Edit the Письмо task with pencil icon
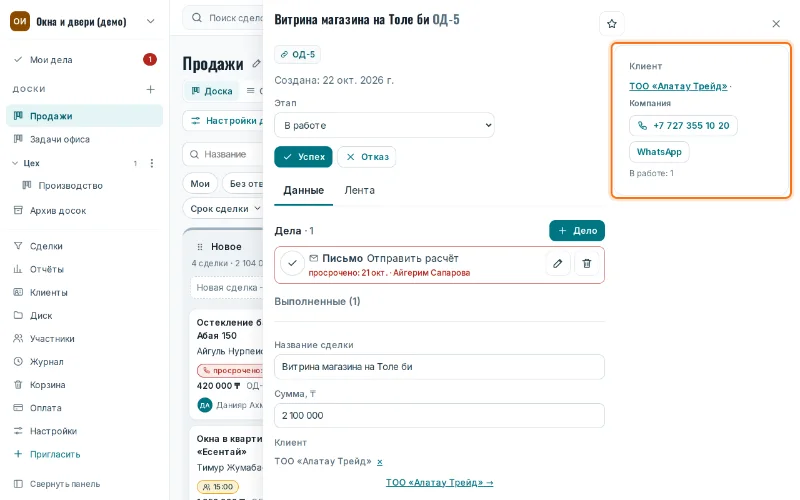 558,264
